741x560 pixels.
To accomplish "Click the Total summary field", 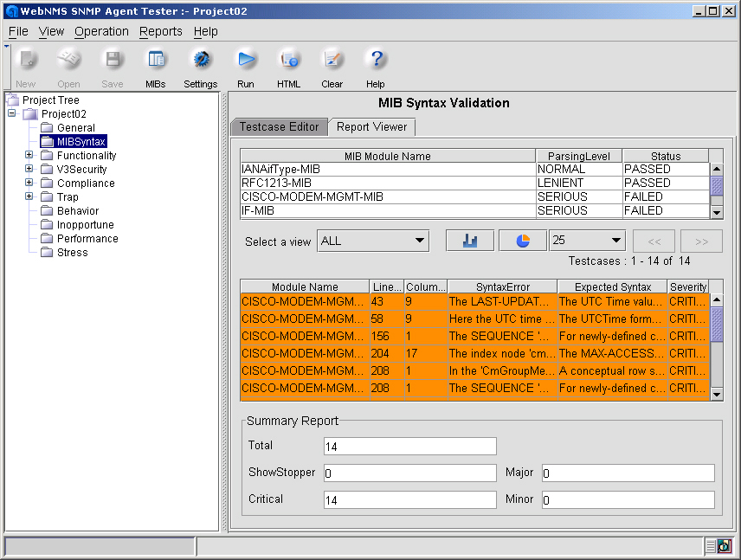I will (409, 446).
